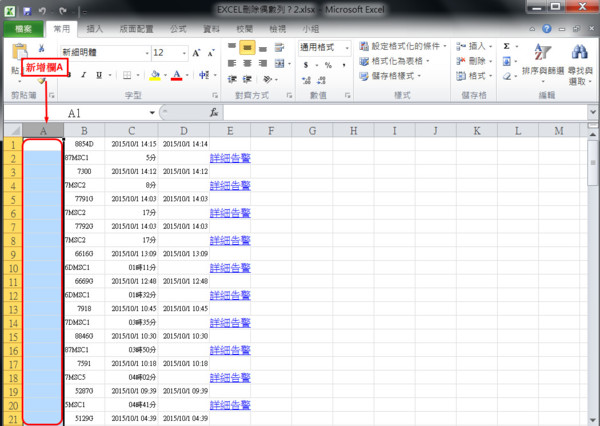Open 詳細告警 link in row 2

[230, 158]
